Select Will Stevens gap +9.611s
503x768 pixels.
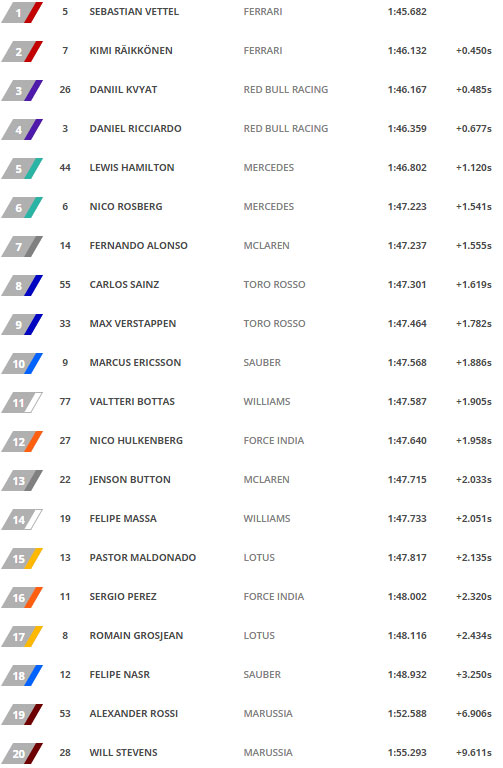pos(474,753)
